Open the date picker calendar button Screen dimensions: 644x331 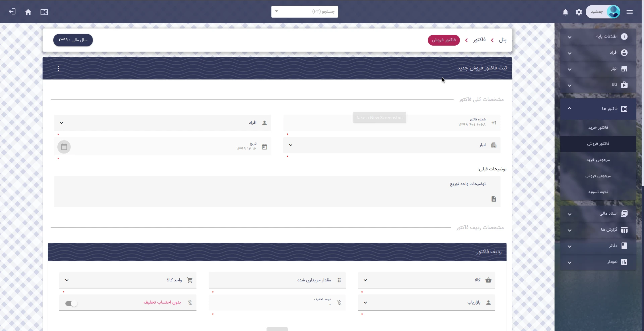[64, 147]
